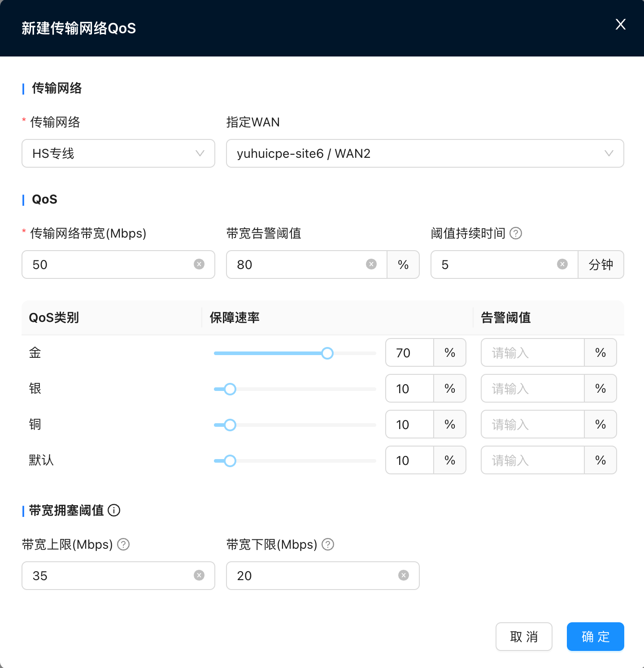This screenshot has height=668, width=644.
Task: Show info for 带宽拥塞阈值
Action: point(114,511)
